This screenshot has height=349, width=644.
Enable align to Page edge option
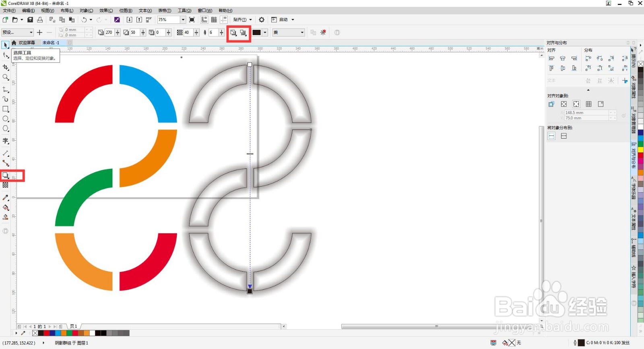point(564,104)
